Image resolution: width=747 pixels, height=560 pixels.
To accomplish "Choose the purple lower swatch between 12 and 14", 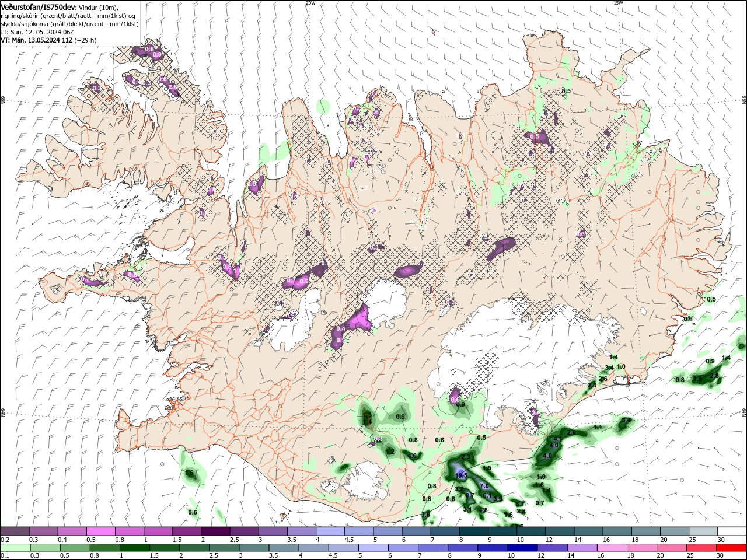I will click(551, 548).
